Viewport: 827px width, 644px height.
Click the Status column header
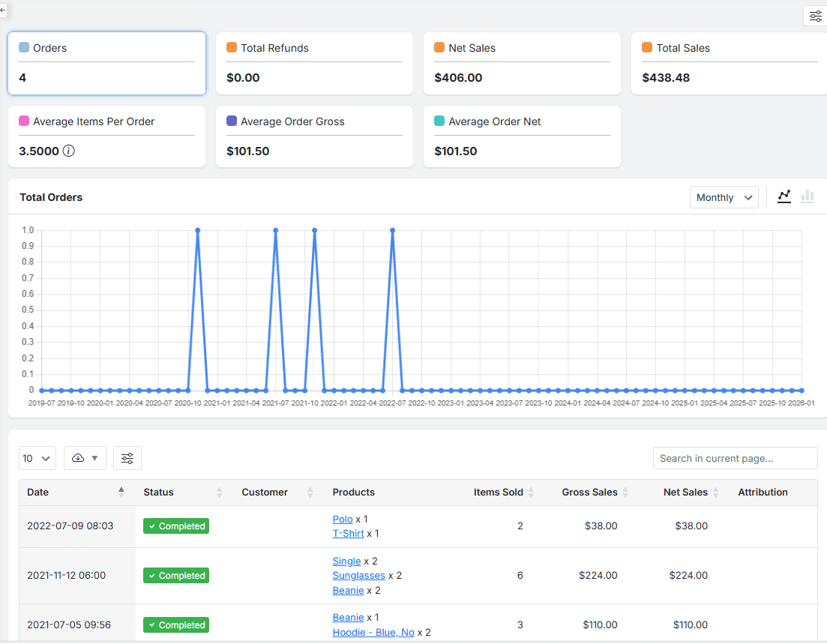158,493
